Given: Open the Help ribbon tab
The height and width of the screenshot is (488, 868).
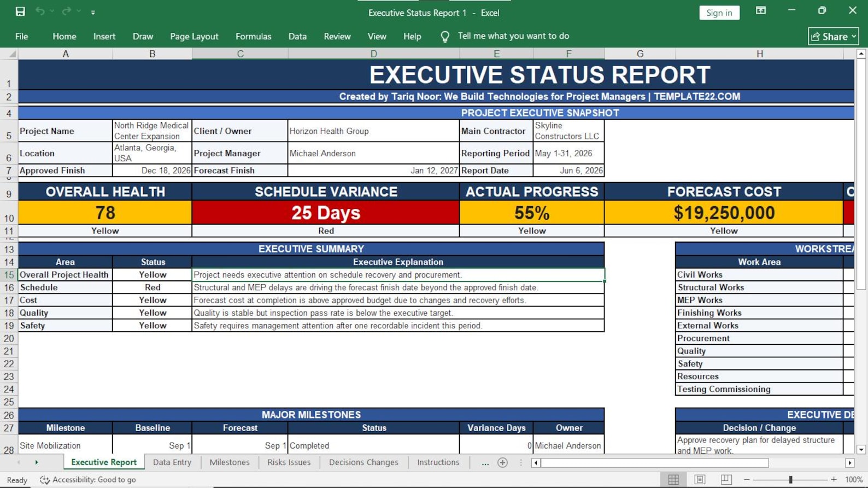Looking at the screenshot, I should [x=412, y=37].
